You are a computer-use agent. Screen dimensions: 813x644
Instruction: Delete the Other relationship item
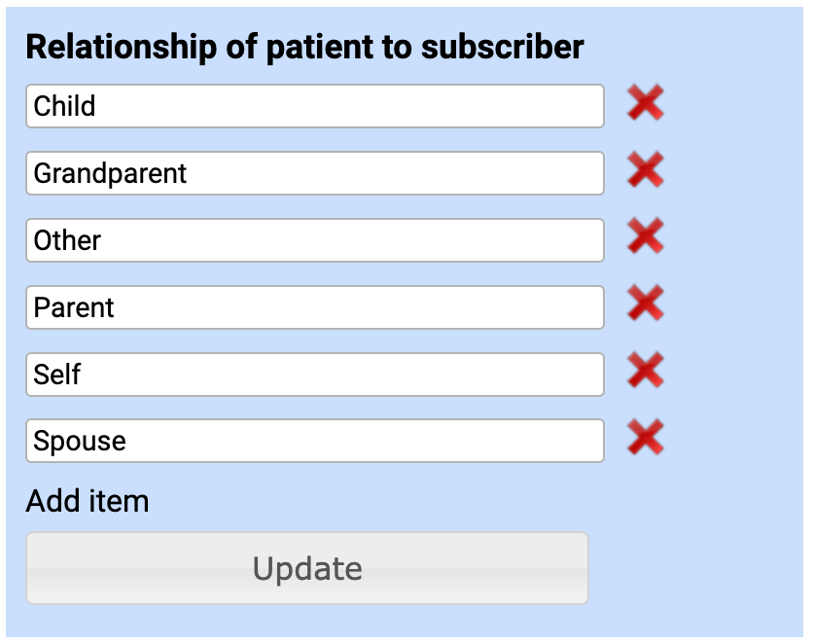tap(646, 238)
